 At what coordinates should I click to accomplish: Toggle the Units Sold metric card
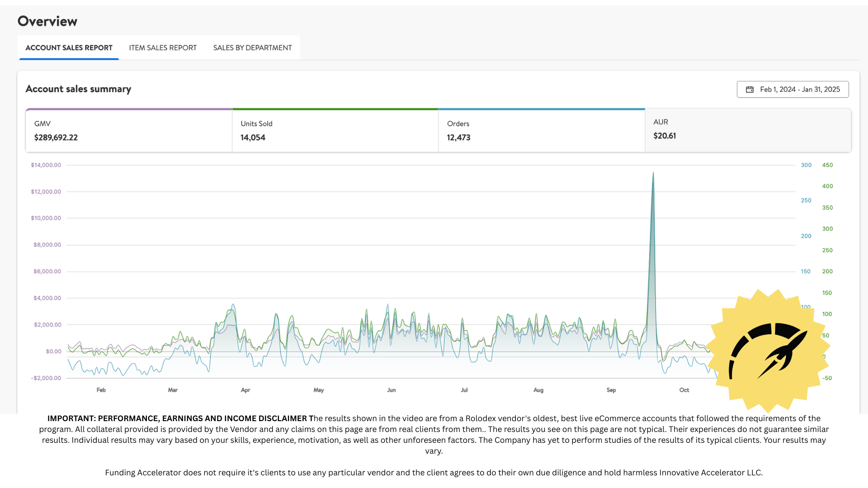click(x=335, y=131)
